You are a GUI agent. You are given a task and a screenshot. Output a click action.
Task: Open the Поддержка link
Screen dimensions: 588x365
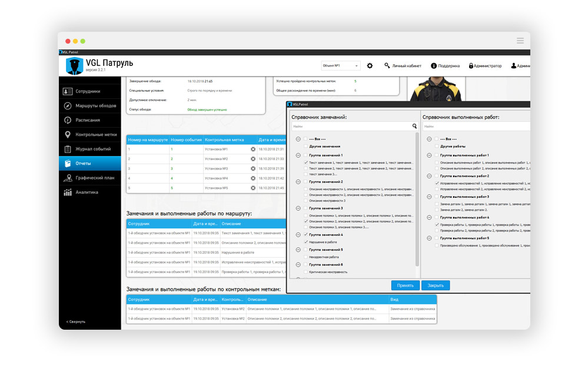pos(449,66)
